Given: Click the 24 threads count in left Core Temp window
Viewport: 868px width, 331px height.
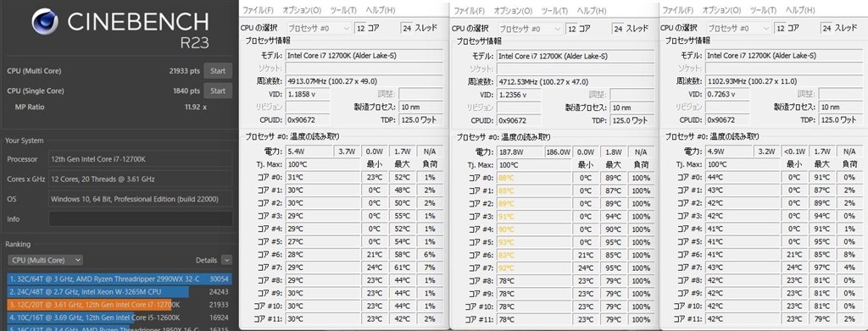Looking at the screenshot, I should pos(406,28).
